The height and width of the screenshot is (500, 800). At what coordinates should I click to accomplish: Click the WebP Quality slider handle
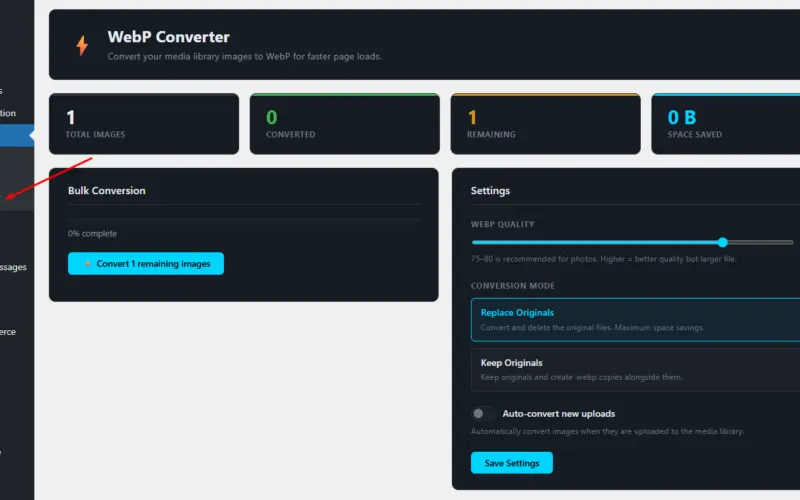[722, 242]
